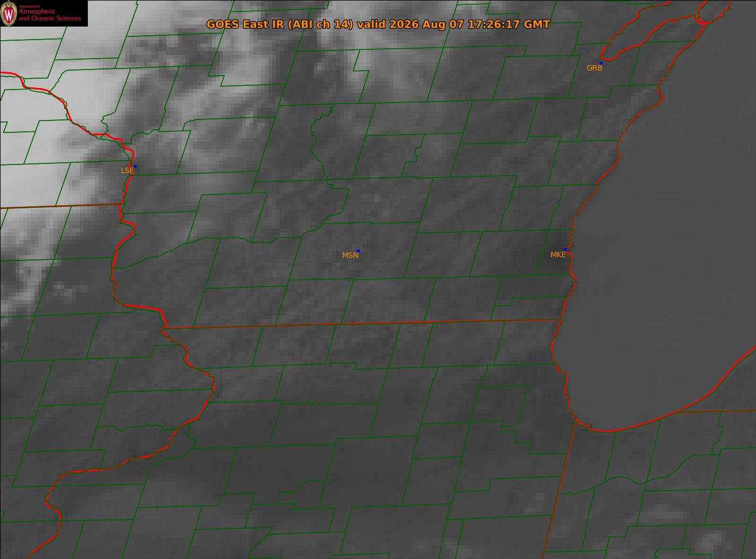
Task: Select the MSN station label
Action: 350,255
